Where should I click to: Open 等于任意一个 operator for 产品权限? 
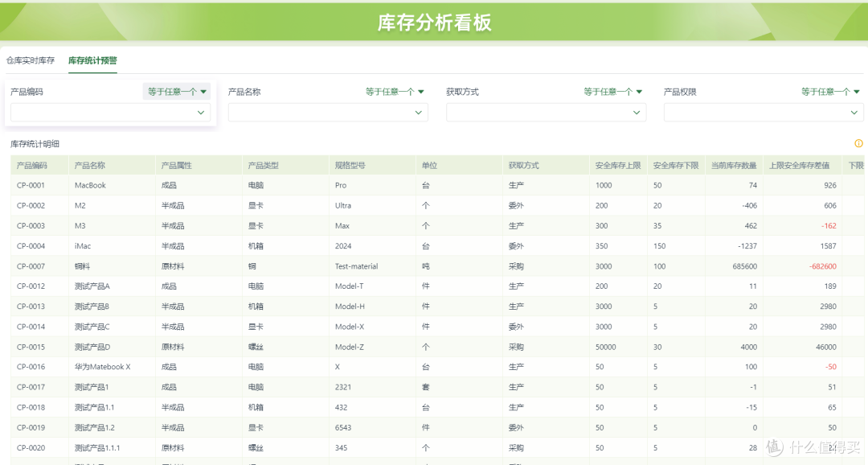coord(830,92)
